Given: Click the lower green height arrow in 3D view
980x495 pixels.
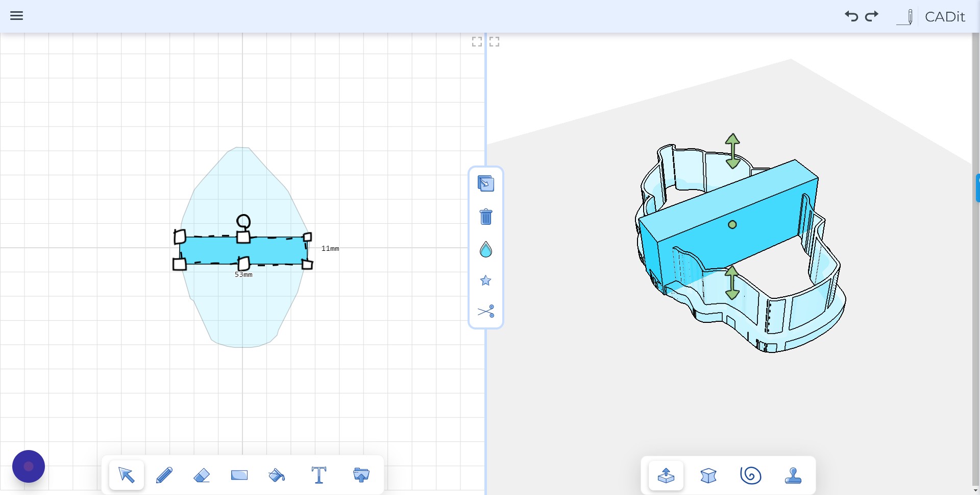Looking at the screenshot, I should click(x=732, y=282).
